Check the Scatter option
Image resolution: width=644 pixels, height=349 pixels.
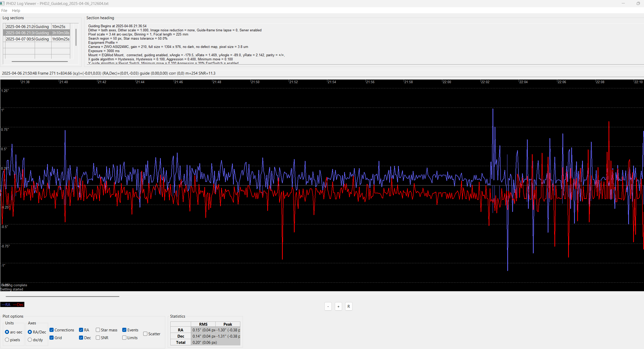[145, 334]
